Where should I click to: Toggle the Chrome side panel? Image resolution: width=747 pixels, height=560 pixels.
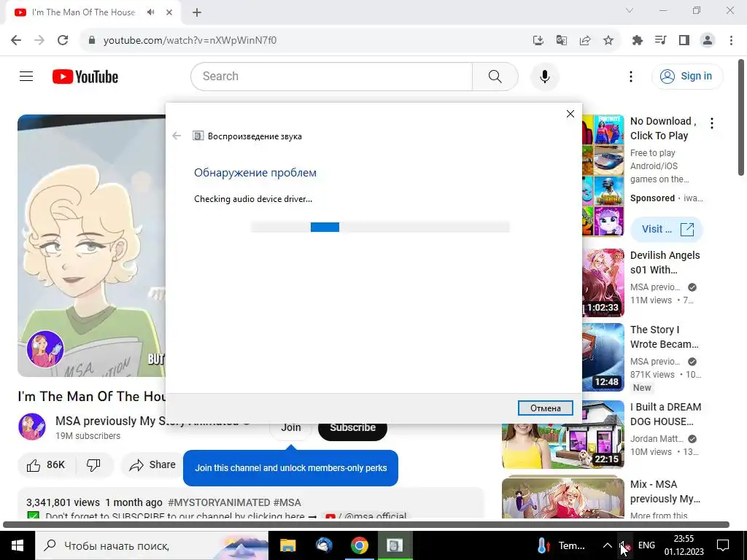[684, 40]
